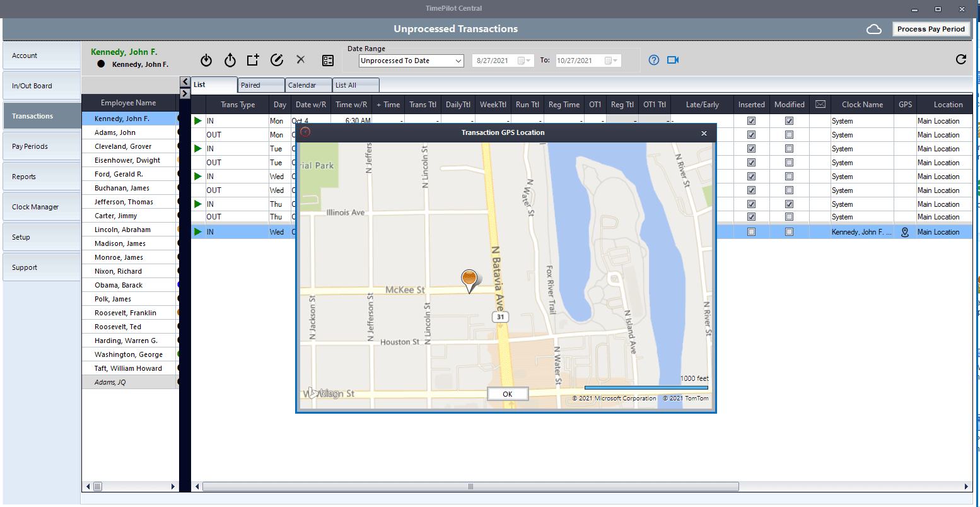Click the clock-out icon in the toolbar

tap(230, 61)
